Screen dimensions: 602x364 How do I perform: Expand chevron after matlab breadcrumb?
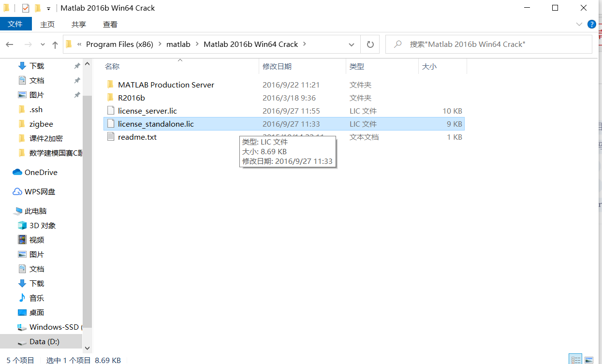[197, 44]
